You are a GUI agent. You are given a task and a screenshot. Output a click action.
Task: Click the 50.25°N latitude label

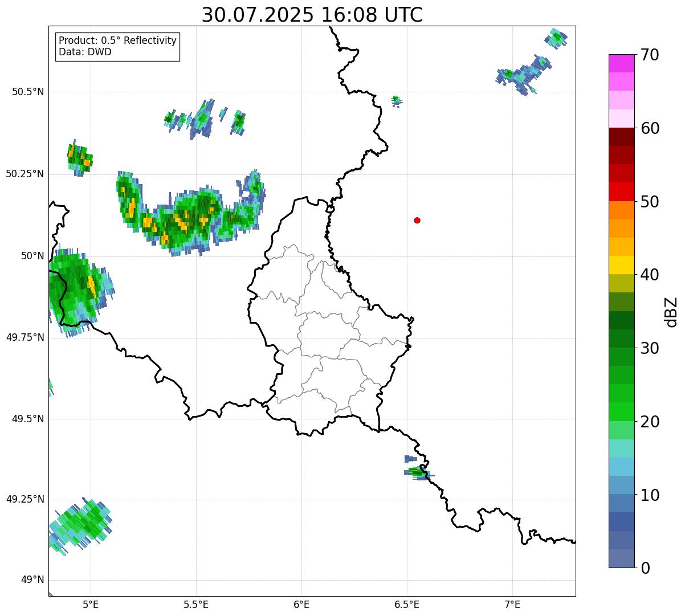point(25,174)
